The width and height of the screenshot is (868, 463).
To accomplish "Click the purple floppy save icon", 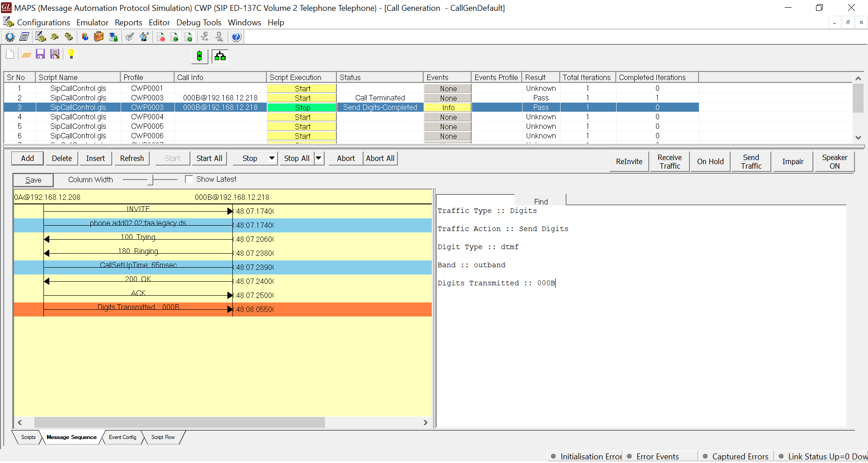I will click(x=40, y=54).
